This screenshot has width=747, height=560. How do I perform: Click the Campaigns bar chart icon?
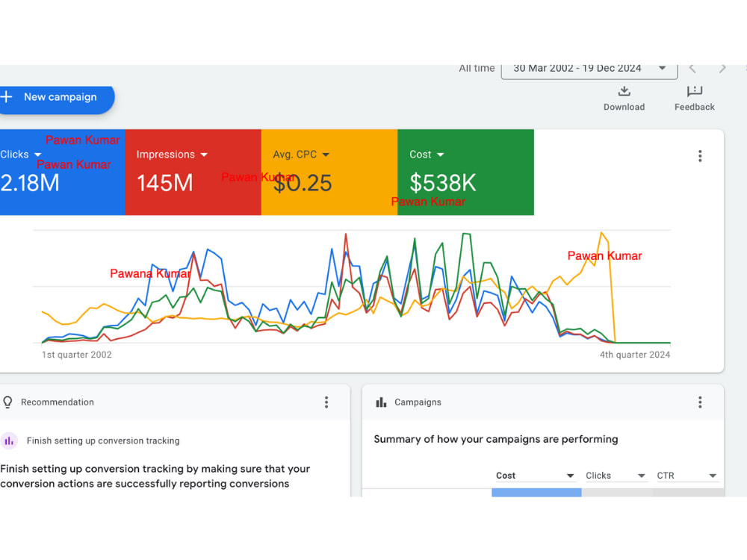381,402
